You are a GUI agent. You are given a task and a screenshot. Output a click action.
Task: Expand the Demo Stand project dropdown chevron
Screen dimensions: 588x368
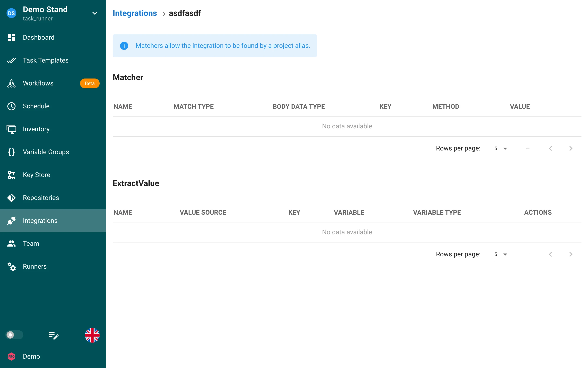click(95, 13)
